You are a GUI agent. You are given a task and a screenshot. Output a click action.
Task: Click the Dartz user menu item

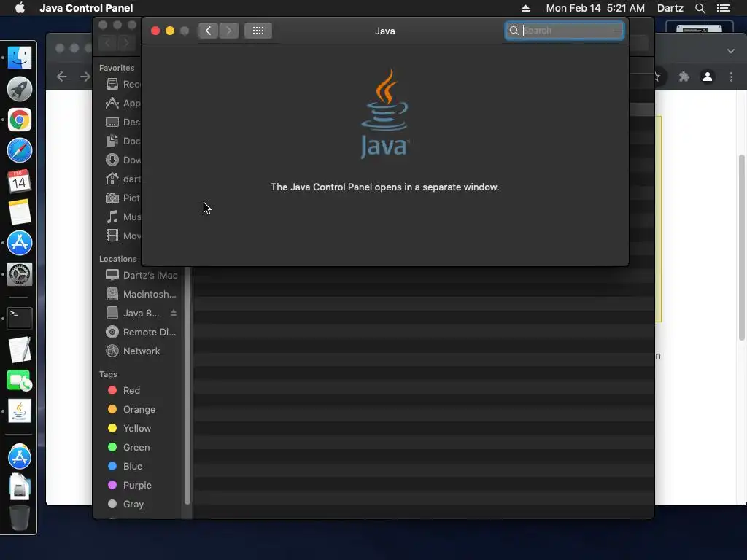pyautogui.click(x=670, y=8)
